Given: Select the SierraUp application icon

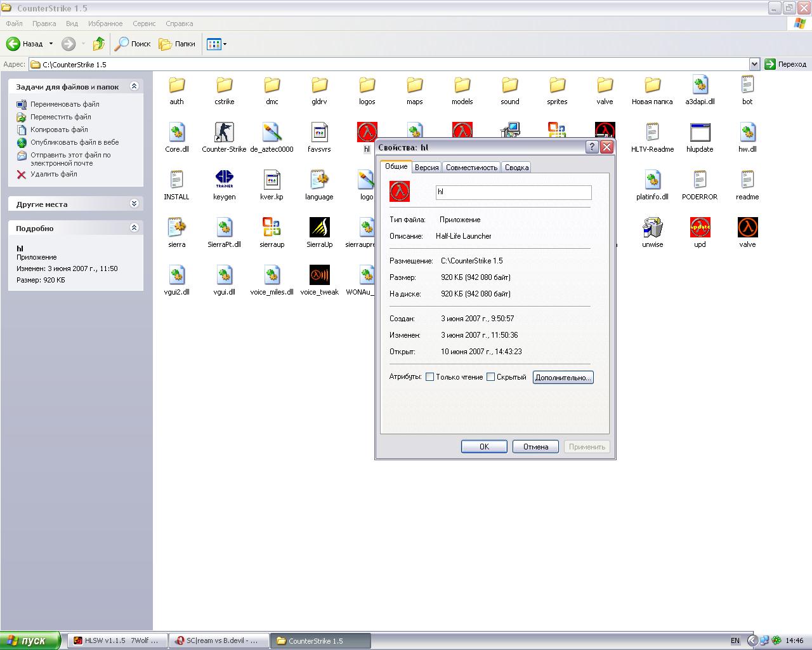Looking at the screenshot, I should pos(319,227).
